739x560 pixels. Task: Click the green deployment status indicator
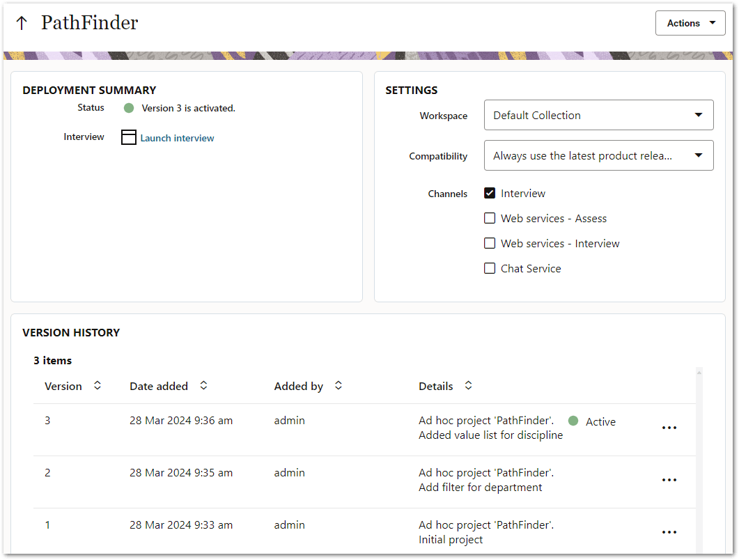129,109
